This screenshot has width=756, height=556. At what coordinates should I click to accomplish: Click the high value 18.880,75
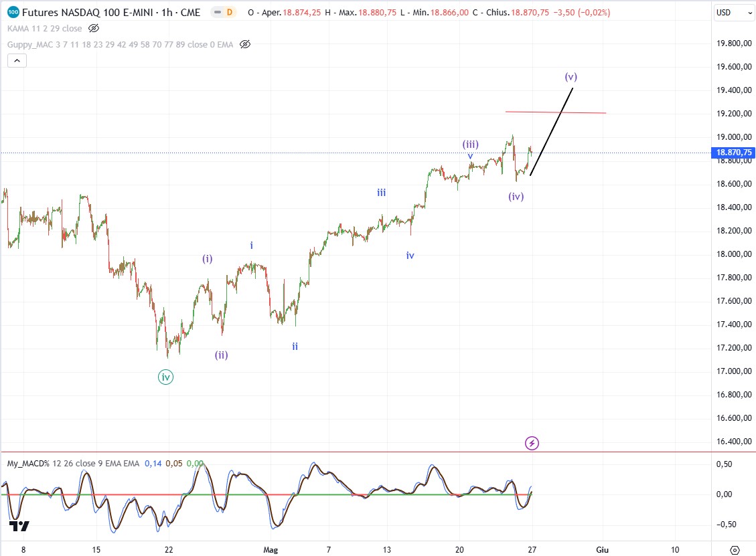[x=377, y=13]
